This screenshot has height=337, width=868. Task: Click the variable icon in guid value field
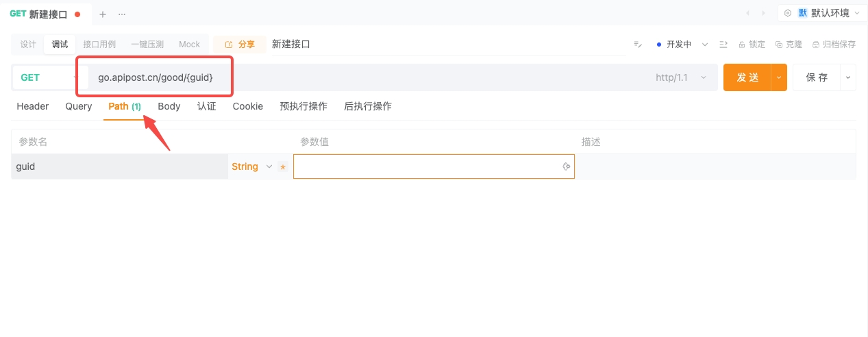567,167
